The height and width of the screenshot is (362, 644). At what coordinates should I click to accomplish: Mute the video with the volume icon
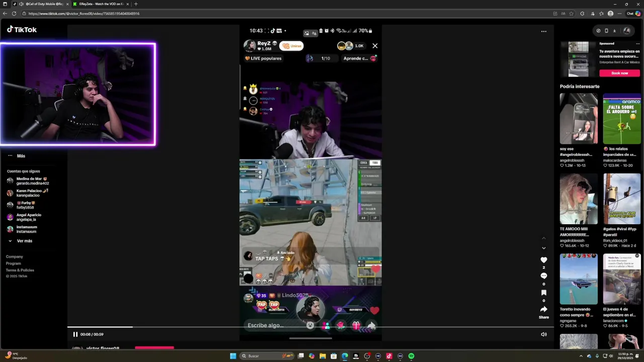coord(543,334)
